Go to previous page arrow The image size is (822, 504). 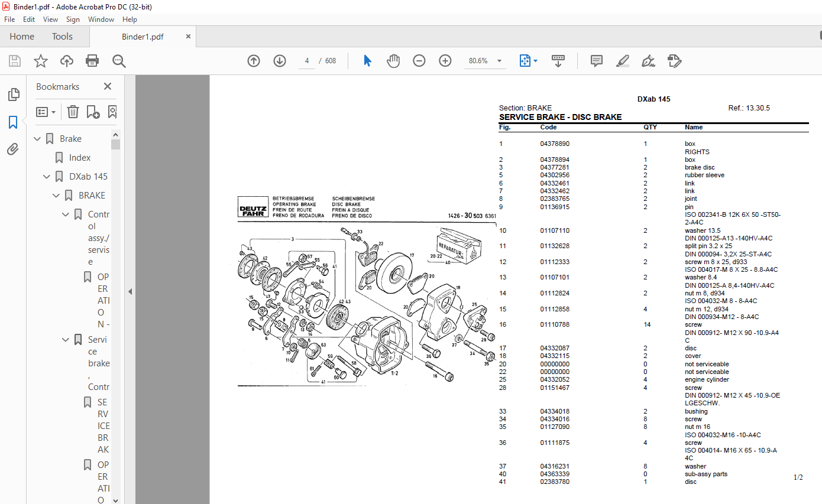coord(254,61)
